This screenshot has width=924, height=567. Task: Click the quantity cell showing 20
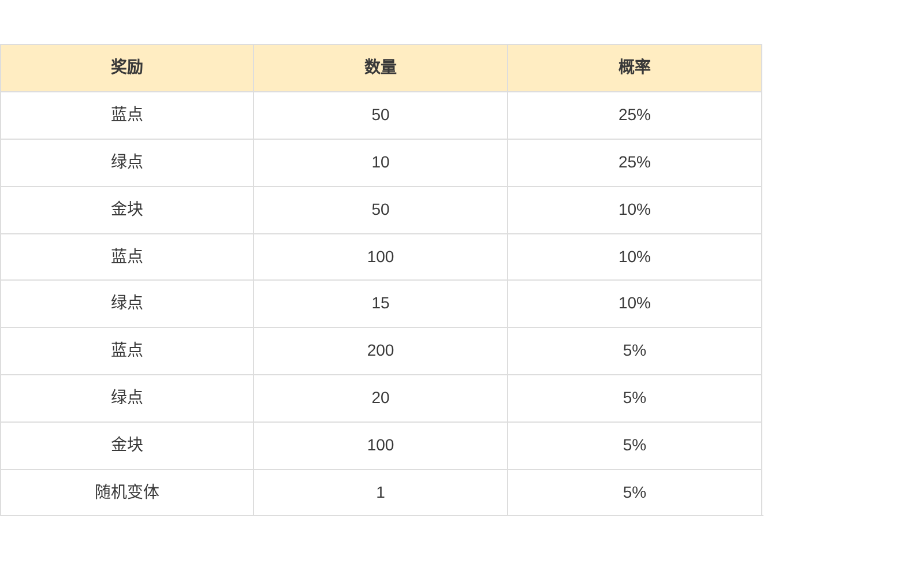click(x=380, y=398)
